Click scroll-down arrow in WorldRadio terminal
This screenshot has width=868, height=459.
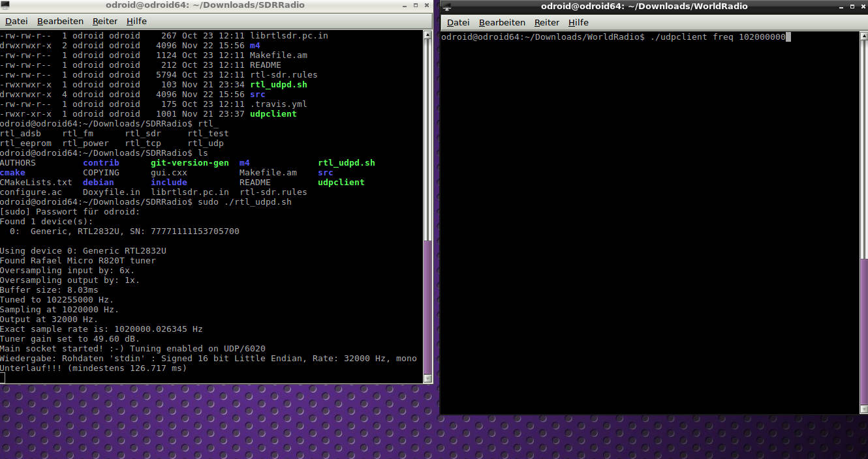(x=863, y=409)
